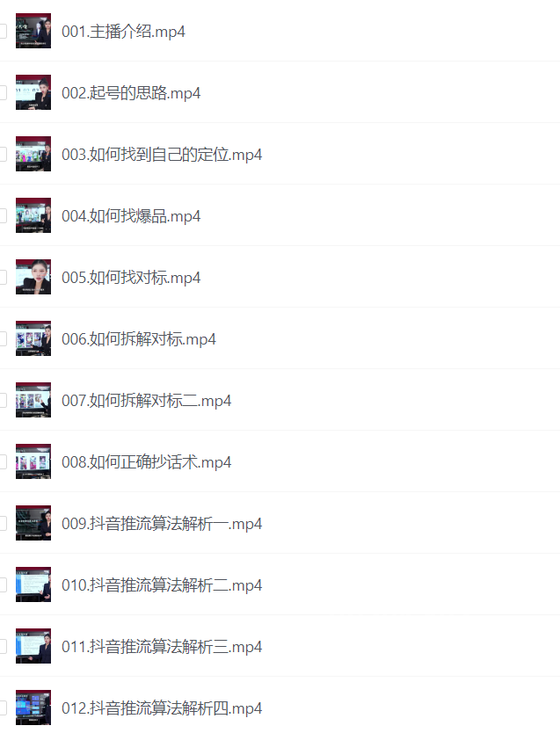Tick the checkbox beside 001.主播介绍.mp4
This screenshot has height=733, width=560.
click(3, 31)
